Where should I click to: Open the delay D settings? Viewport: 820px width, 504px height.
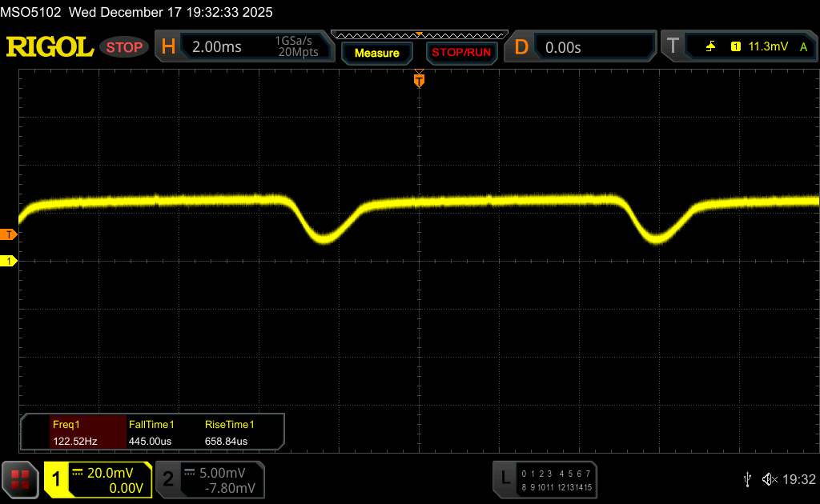tap(521, 47)
